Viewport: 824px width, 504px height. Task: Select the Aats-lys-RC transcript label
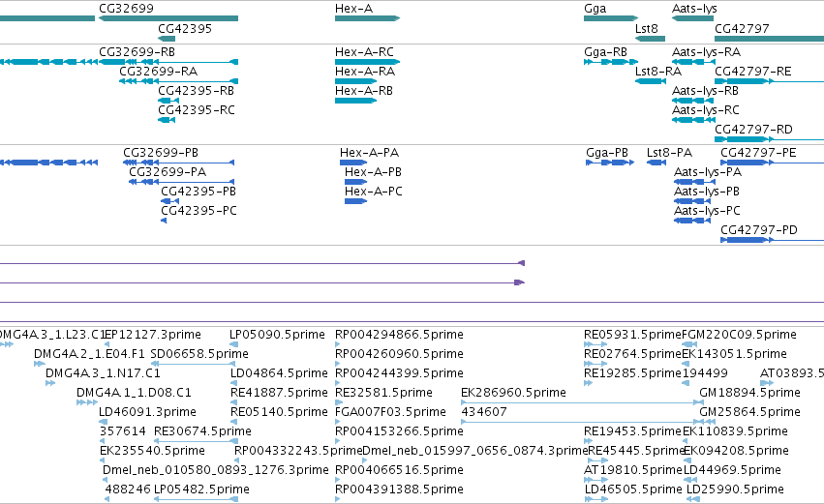click(x=706, y=111)
